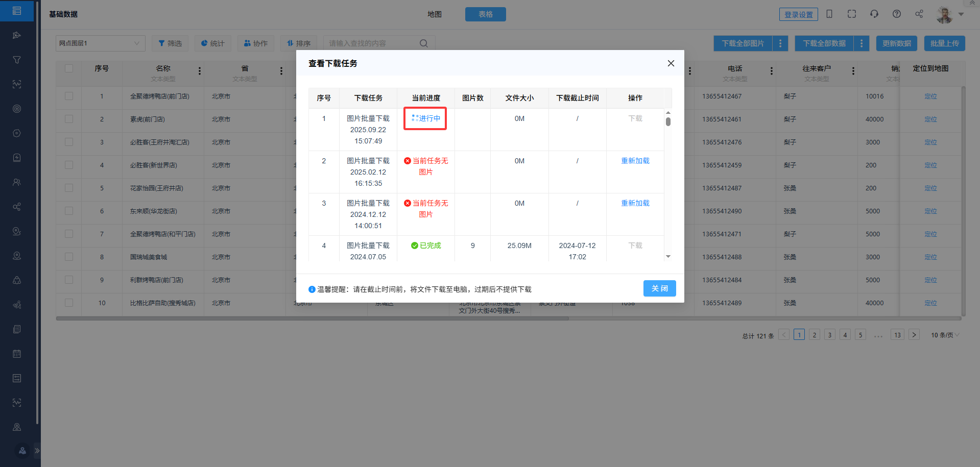Select the checkbox for row 5
The width and height of the screenshot is (980, 467).
(x=69, y=188)
